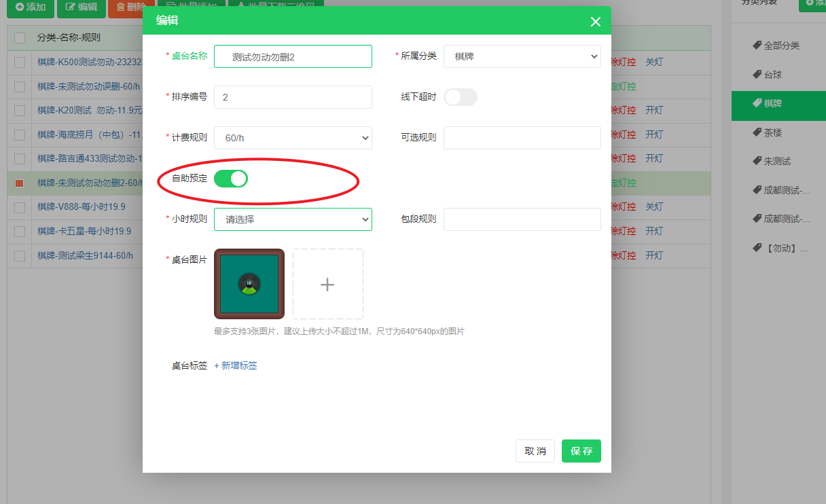Open the 所属分类 dropdown showing 棋牌

click(x=522, y=56)
